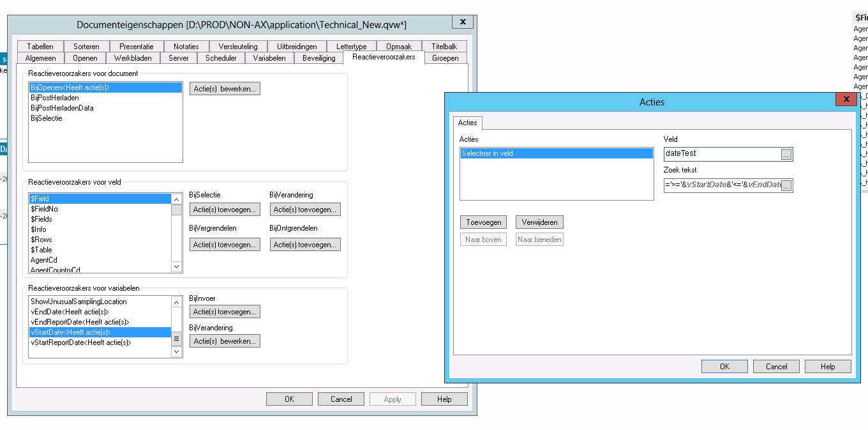Select $Field in field triggers list

click(x=100, y=199)
